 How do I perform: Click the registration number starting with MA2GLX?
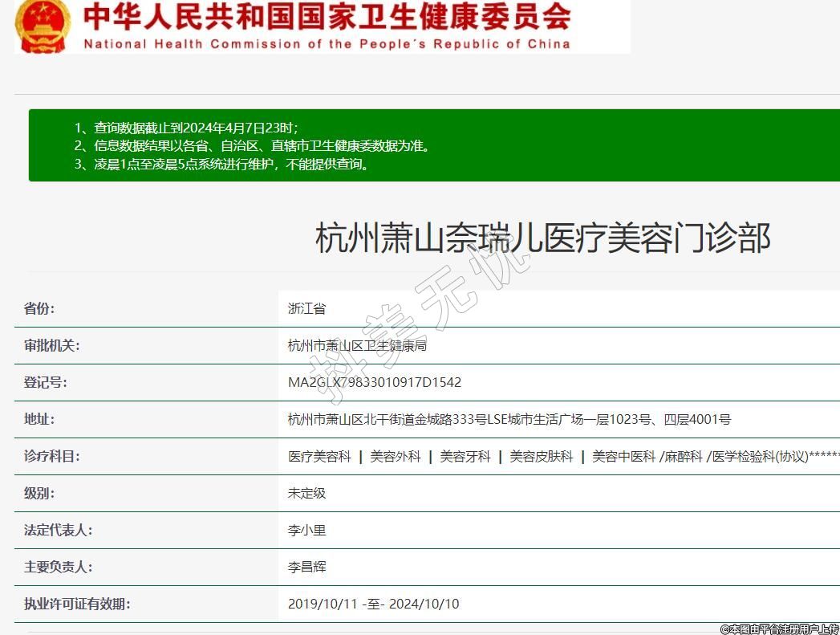pyautogui.click(x=375, y=383)
